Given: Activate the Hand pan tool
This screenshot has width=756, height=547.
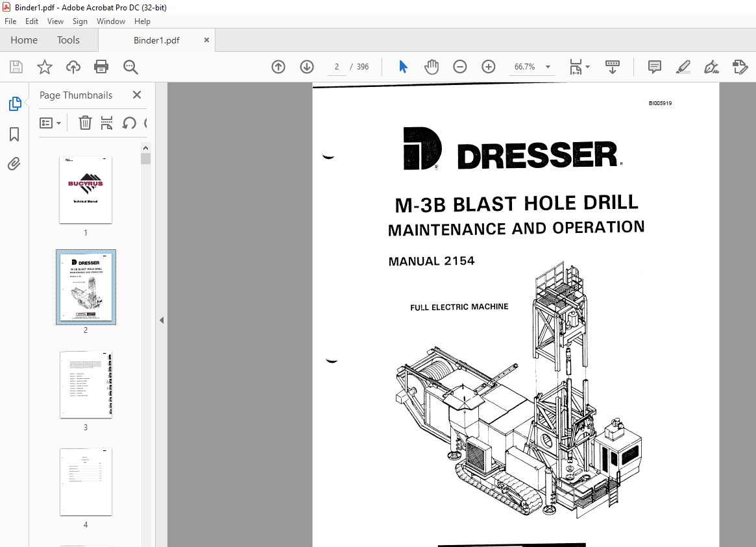Looking at the screenshot, I should click(x=432, y=66).
